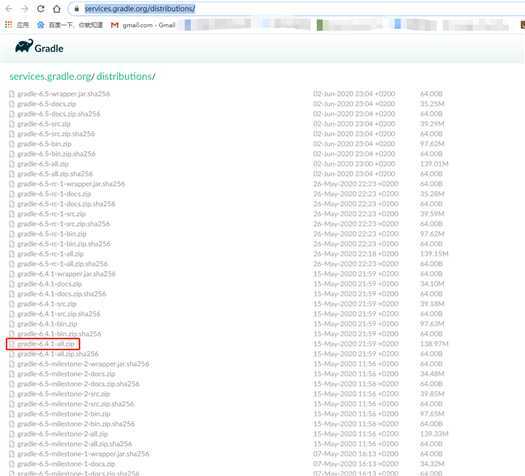Click file icon beside gradle-6.5-docs.zip

pyautogui.click(x=12, y=104)
